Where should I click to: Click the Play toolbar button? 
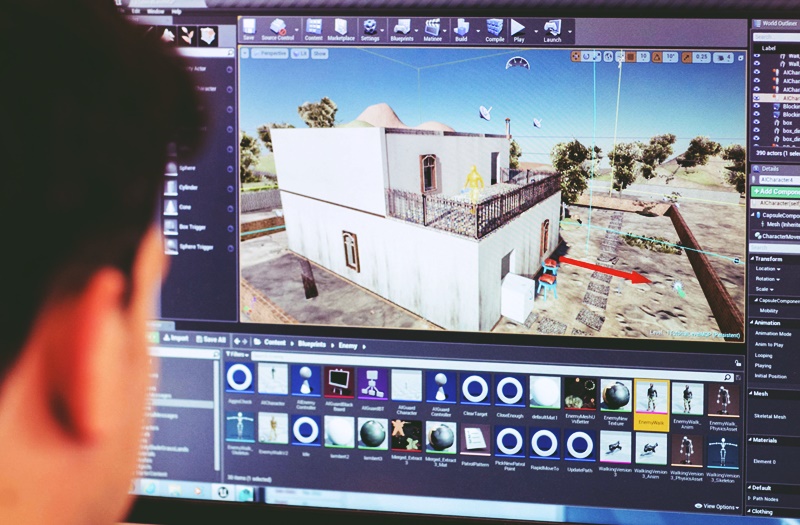click(518, 30)
